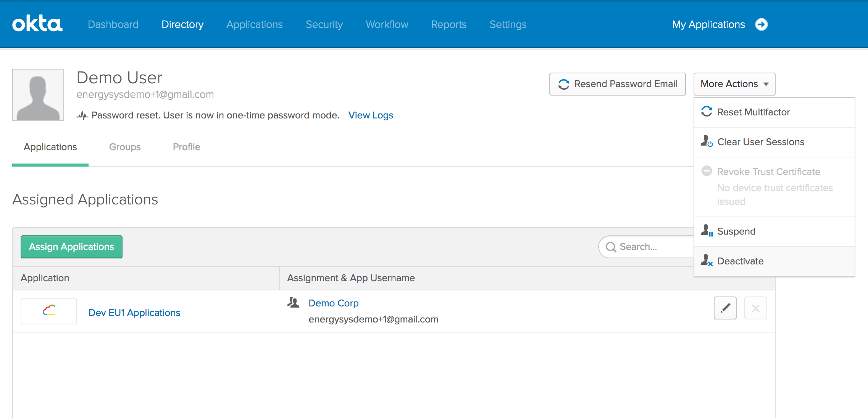
Task: Click the My Applications arrow icon
Action: (761, 24)
